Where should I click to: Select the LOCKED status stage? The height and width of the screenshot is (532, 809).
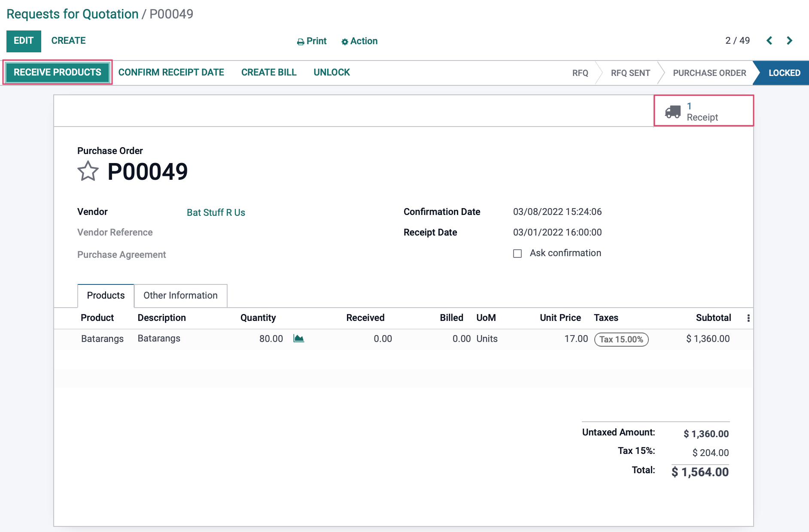coord(784,73)
